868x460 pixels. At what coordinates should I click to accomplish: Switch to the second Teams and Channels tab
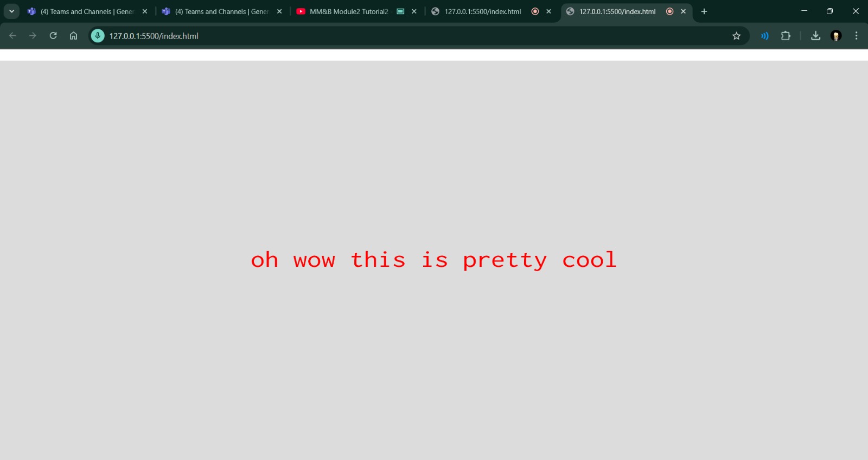(221, 11)
